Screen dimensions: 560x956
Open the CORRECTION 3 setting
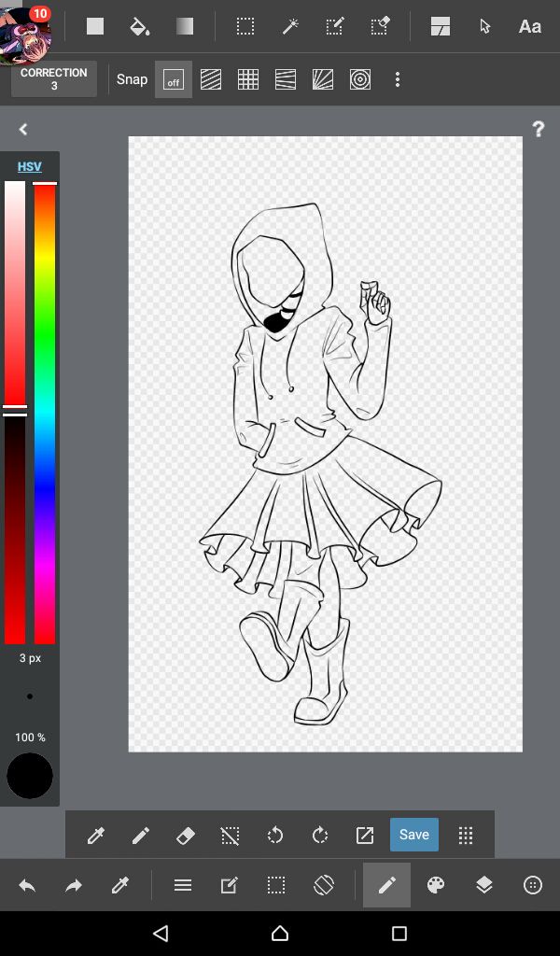click(x=53, y=78)
